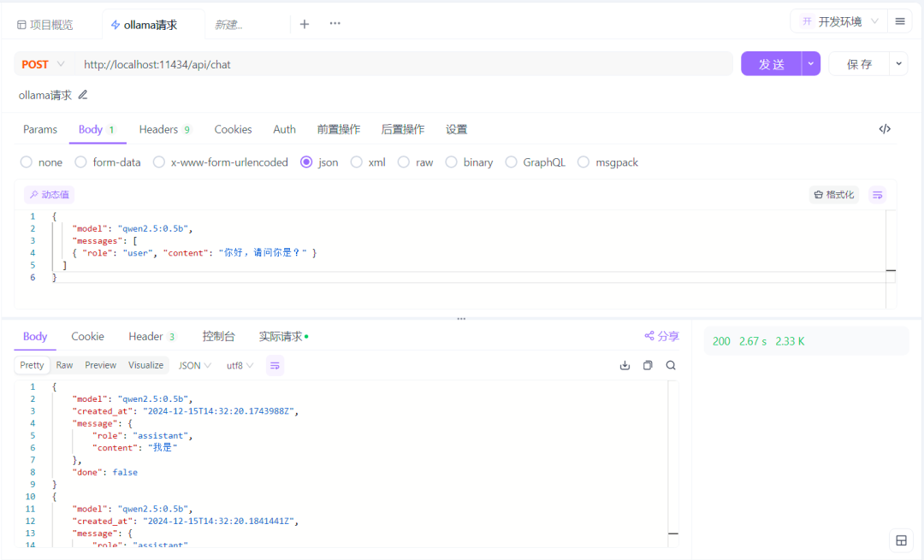Open the JSON response format dropdown
Image resolution: width=924 pixels, height=560 pixels.
[194, 366]
